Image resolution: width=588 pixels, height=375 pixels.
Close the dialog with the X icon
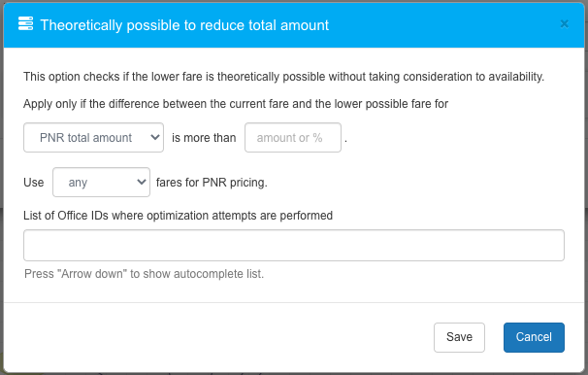click(x=564, y=24)
